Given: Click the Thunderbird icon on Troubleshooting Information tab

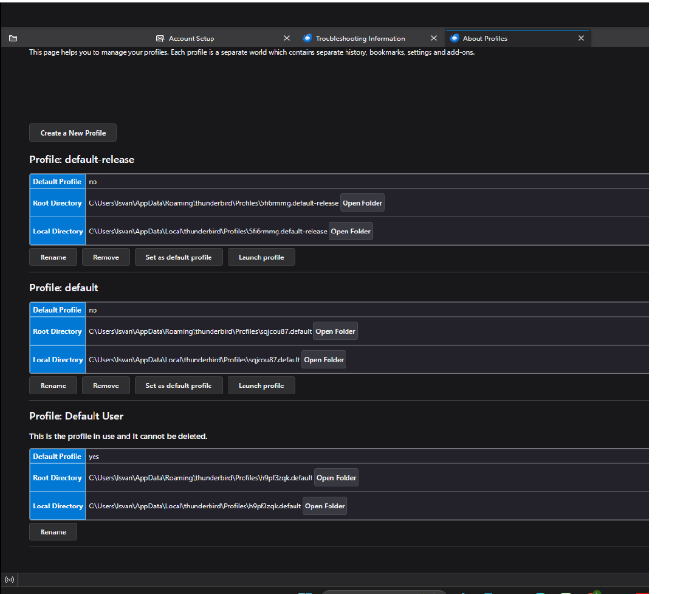Looking at the screenshot, I should tap(307, 38).
